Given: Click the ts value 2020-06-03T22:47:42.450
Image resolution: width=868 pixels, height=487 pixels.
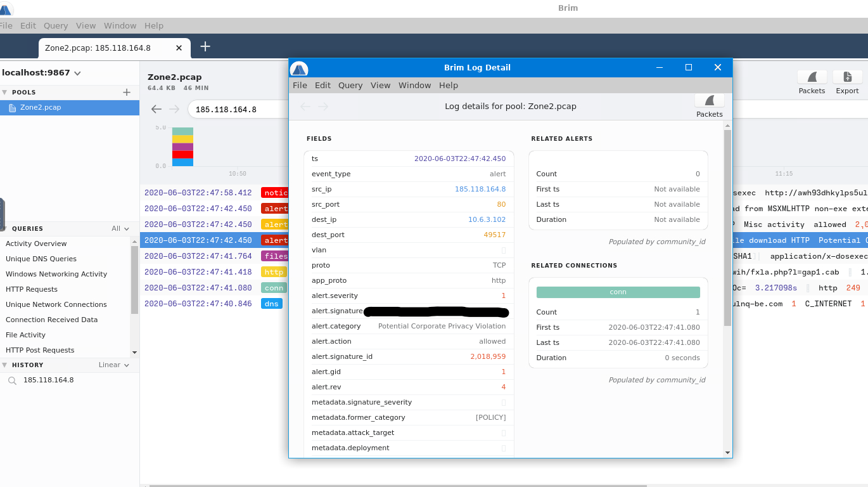Looking at the screenshot, I should pyautogui.click(x=460, y=159).
